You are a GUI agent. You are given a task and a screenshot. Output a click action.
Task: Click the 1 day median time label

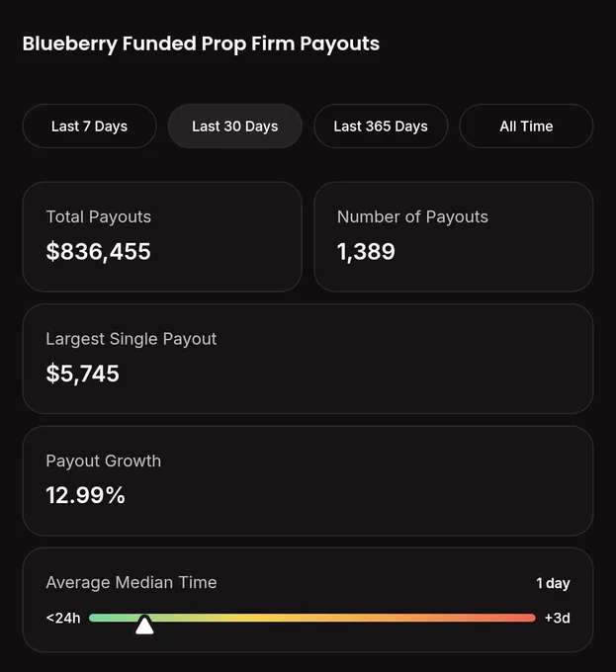[553, 583]
